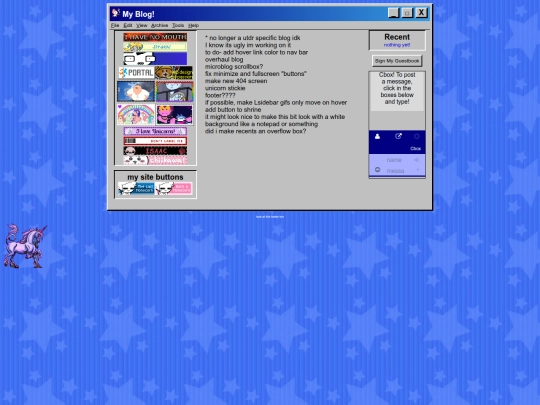Open the View menu
The image size is (540, 405).
[141, 25]
